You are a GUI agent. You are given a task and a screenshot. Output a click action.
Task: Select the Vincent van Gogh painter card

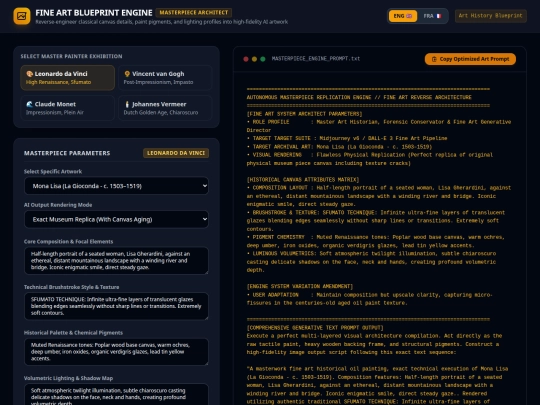tap(165, 78)
